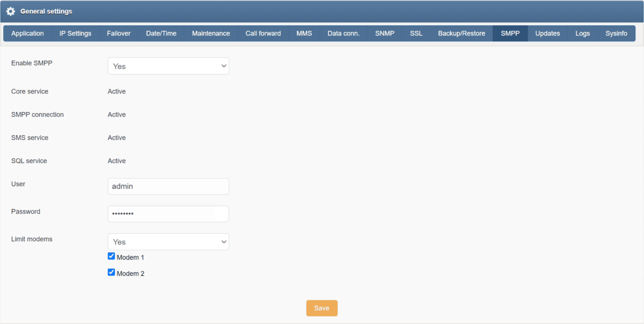Switch to the Application tab
The height and width of the screenshot is (324, 644).
[27, 33]
